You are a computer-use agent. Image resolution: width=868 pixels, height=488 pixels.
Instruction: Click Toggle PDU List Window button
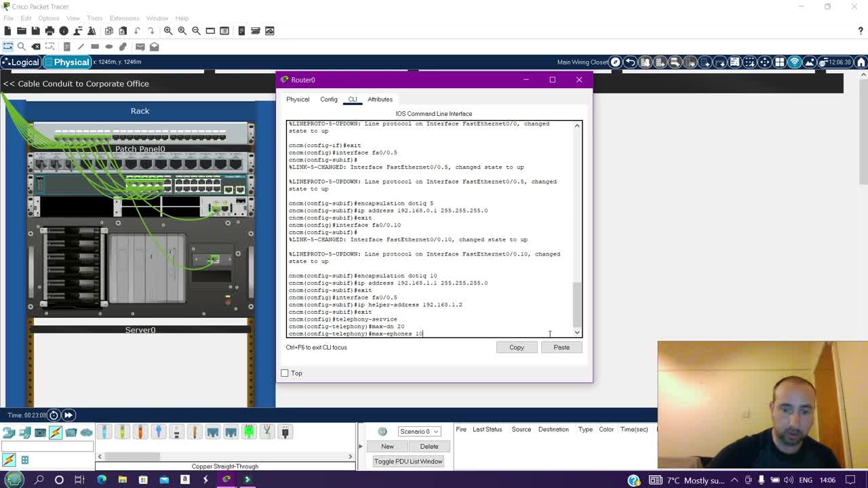point(408,461)
